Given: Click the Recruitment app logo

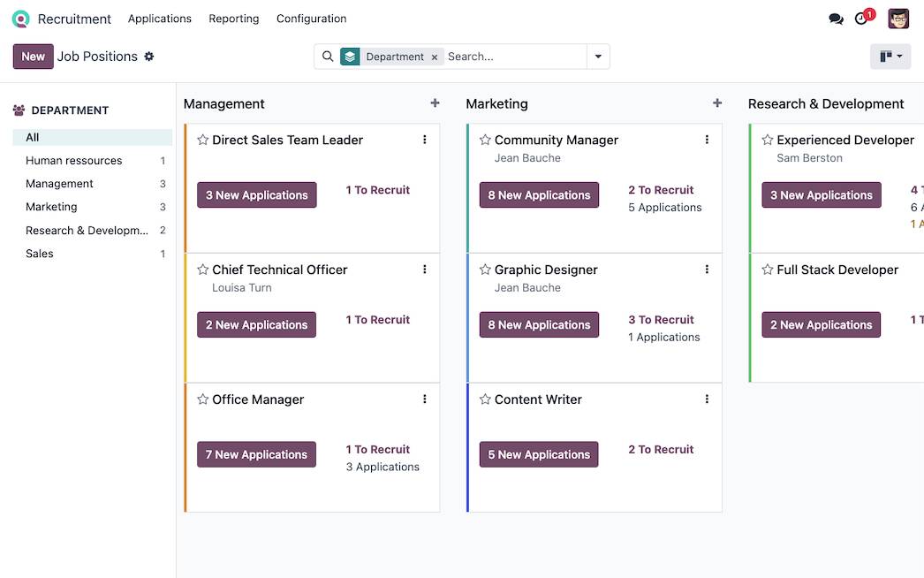Looking at the screenshot, I should [19, 18].
